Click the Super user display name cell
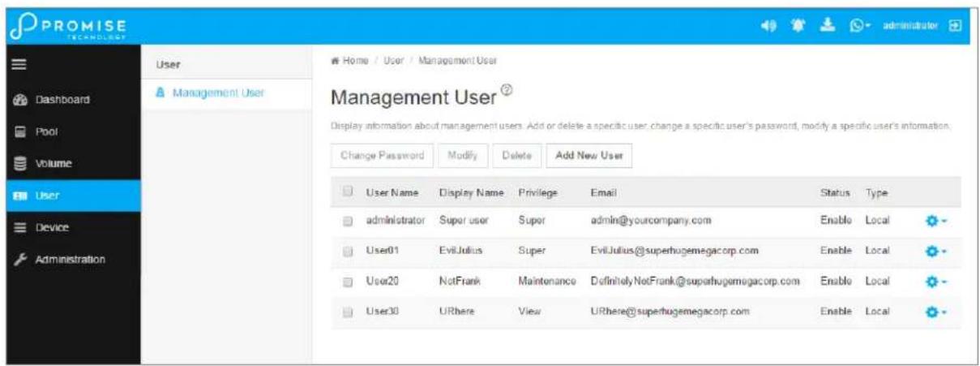This screenshot has width=980, height=366. [464, 221]
